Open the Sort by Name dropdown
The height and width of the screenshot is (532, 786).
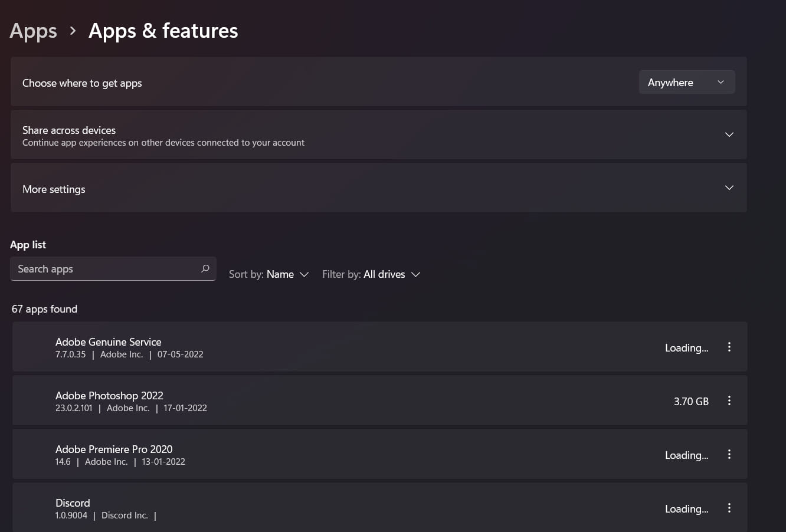pos(269,274)
